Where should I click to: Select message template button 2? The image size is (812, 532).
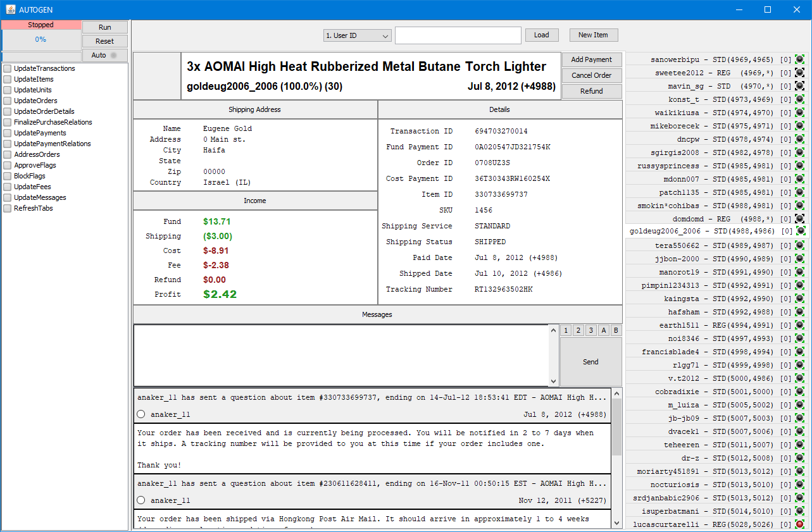click(x=578, y=330)
